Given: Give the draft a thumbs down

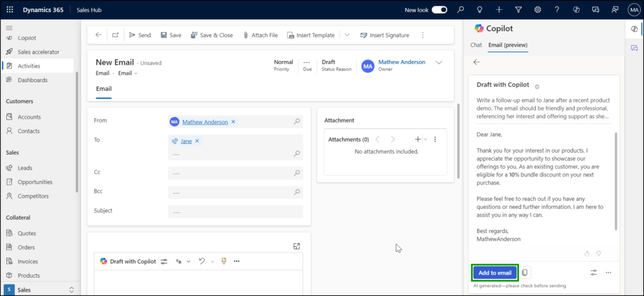Looking at the screenshot, I should click(x=599, y=253).
